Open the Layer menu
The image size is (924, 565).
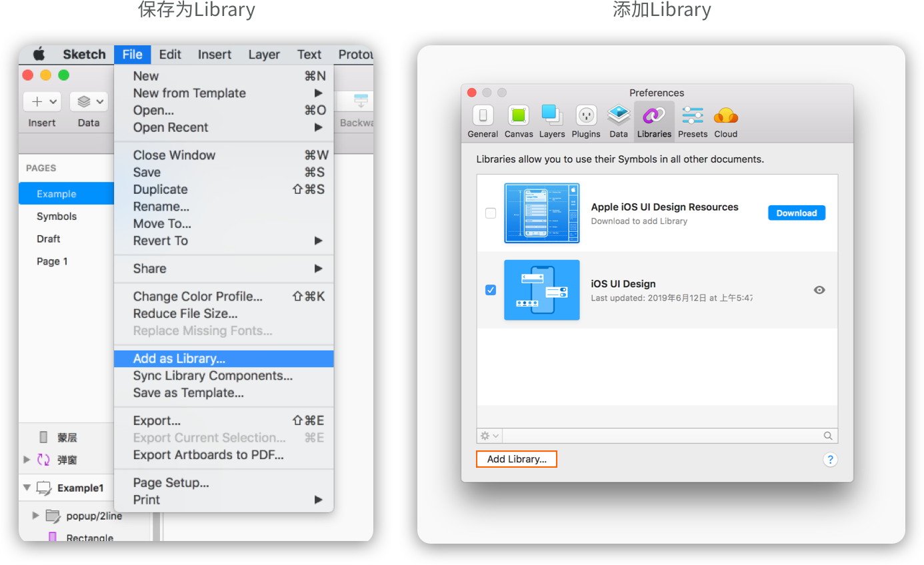264,55
